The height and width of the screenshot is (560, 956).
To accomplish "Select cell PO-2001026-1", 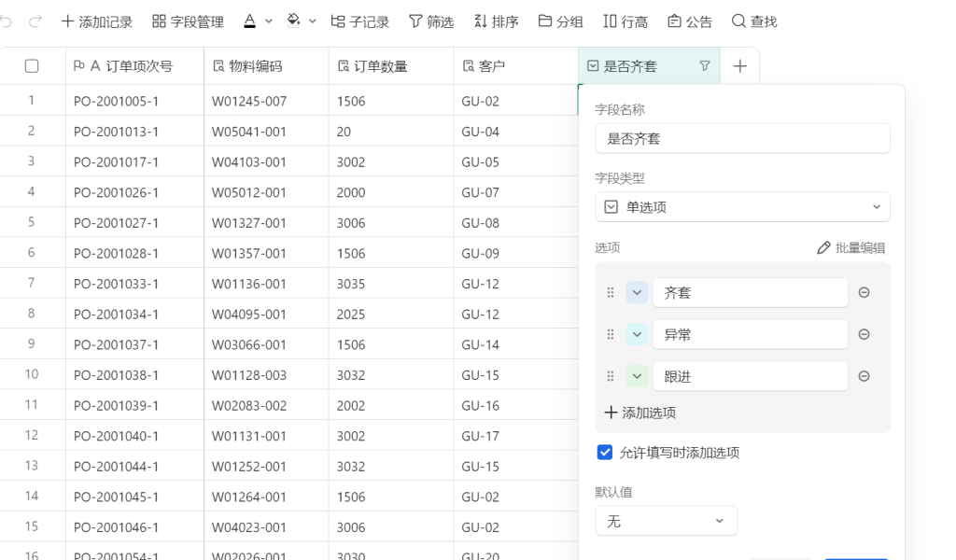I will click(x=134, y=192).
